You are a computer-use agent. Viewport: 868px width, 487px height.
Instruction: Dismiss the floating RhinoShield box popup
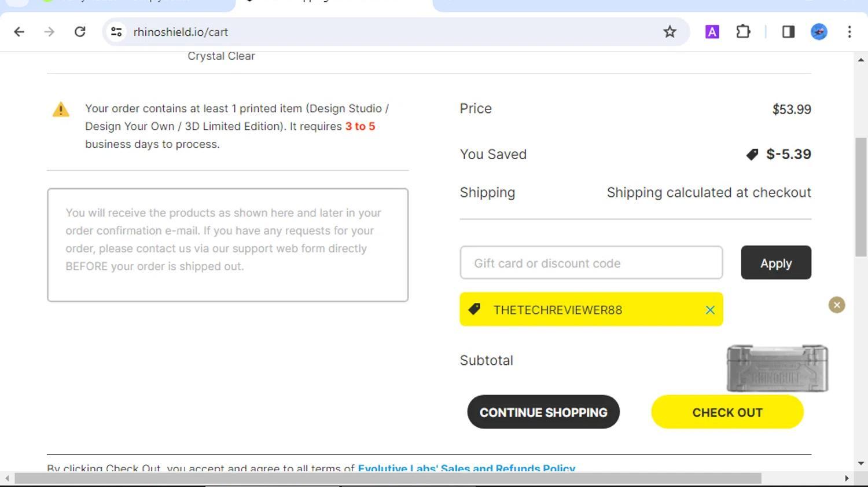pyautogui.click(x=837, y=305)
